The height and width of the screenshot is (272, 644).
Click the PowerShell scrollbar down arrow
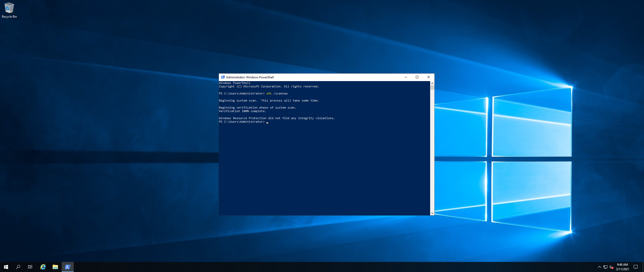432,213
